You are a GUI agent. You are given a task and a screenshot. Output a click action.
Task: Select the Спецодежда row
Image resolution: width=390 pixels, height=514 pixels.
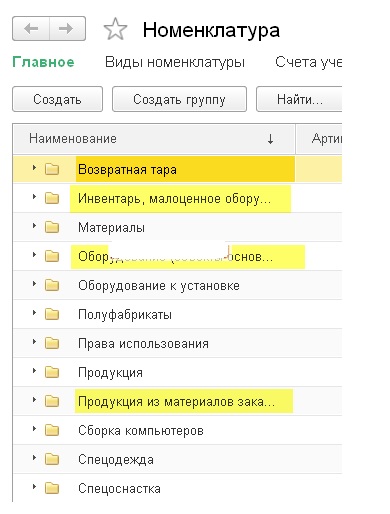[178, 459]
